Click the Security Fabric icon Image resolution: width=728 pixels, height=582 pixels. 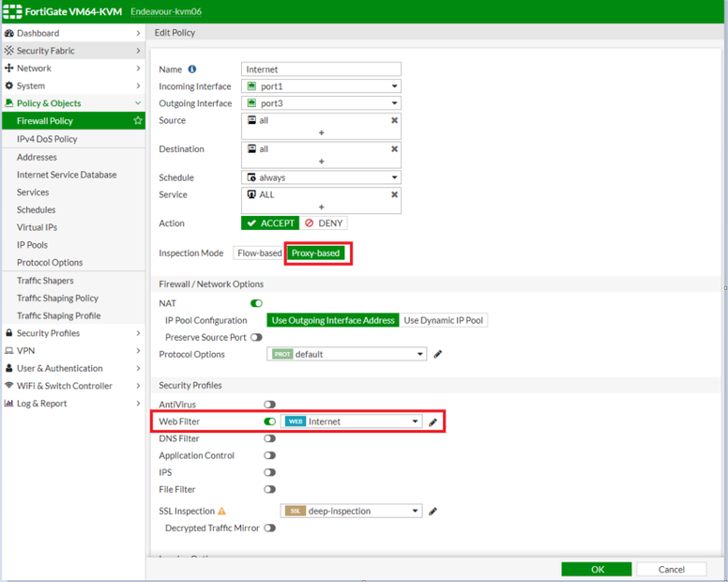coord(8,50)
